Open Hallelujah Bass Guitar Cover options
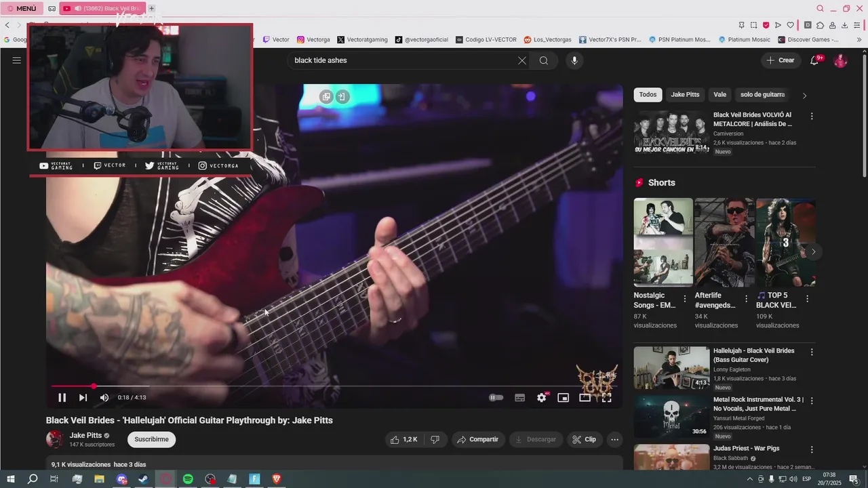868x488 pixels. [x=812, y=352]
